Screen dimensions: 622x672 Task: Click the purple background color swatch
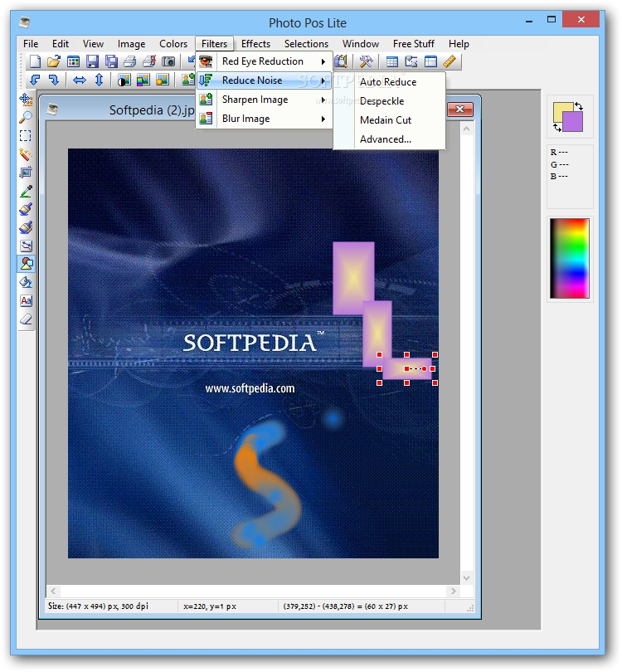pos(574,122)
